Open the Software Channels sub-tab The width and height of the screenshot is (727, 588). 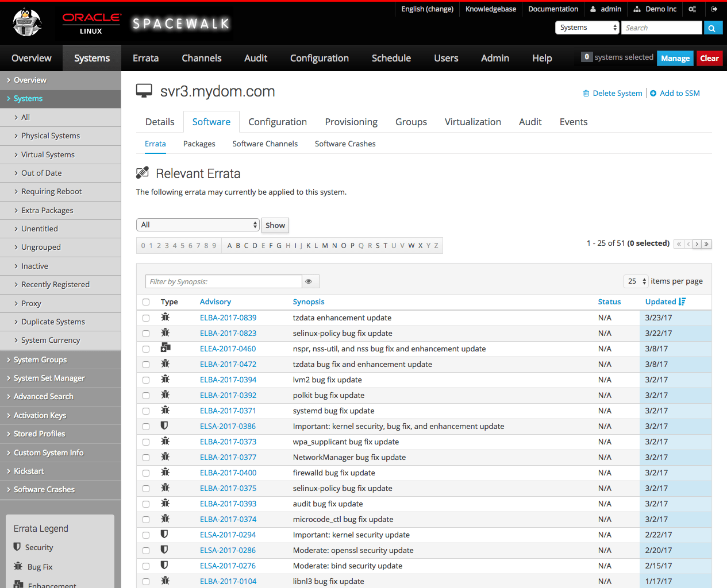pyautogui.click(x=265, y=144)
